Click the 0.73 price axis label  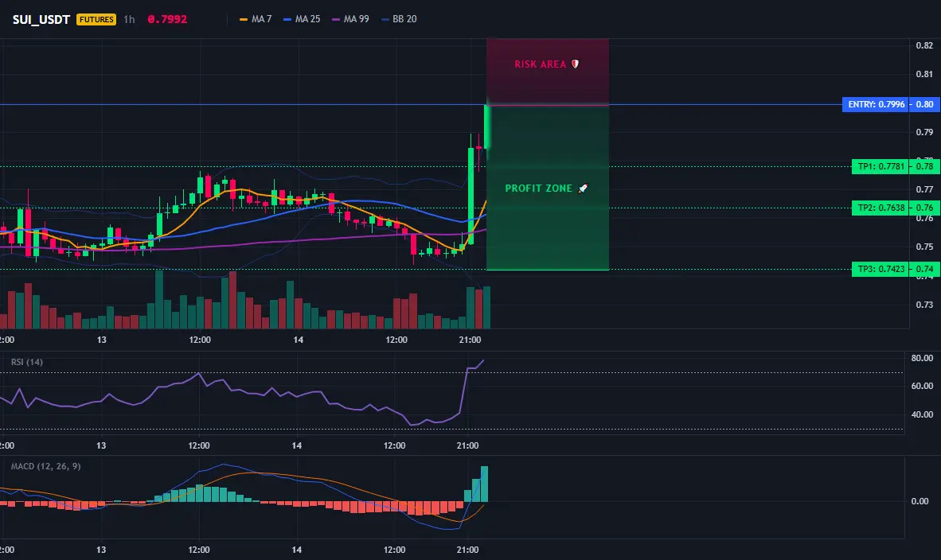tap(925, 305)
